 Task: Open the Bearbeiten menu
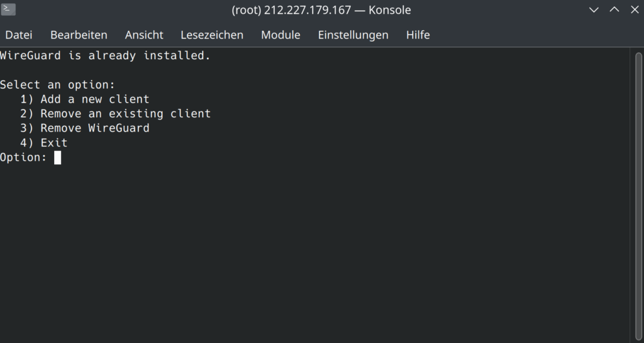[x=79, y=35]
